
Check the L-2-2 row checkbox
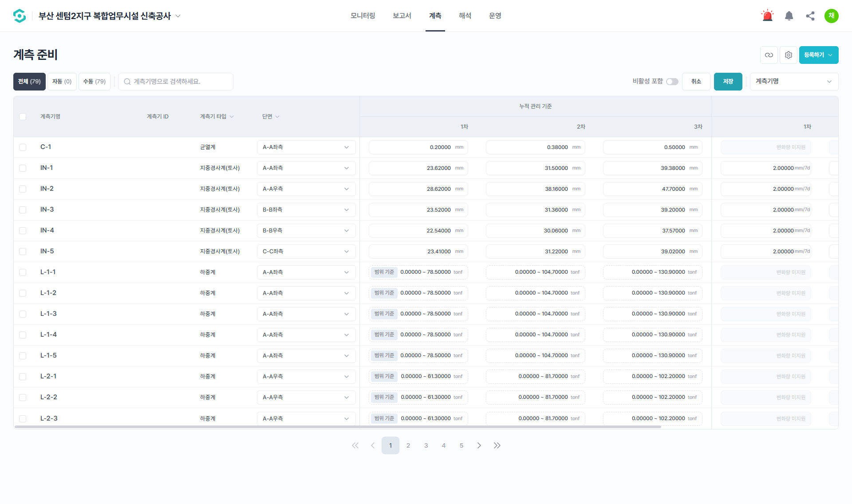point(23,398)
